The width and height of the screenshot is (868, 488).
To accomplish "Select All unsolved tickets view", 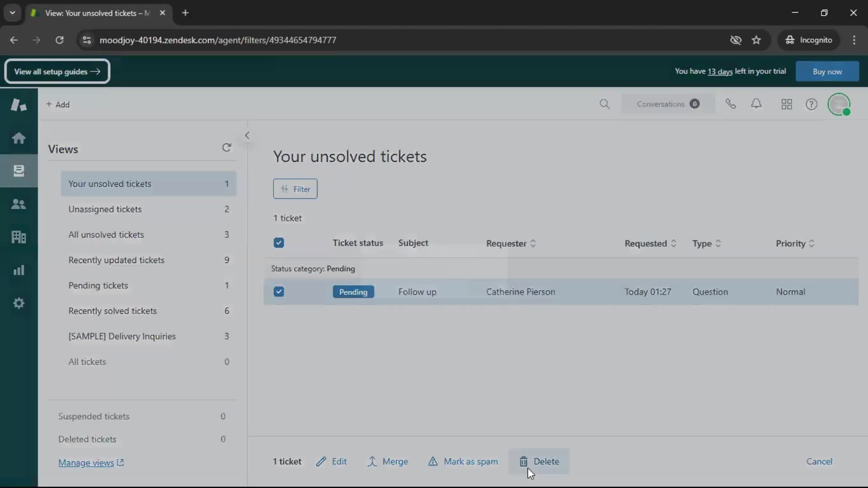I will (149, 235).
